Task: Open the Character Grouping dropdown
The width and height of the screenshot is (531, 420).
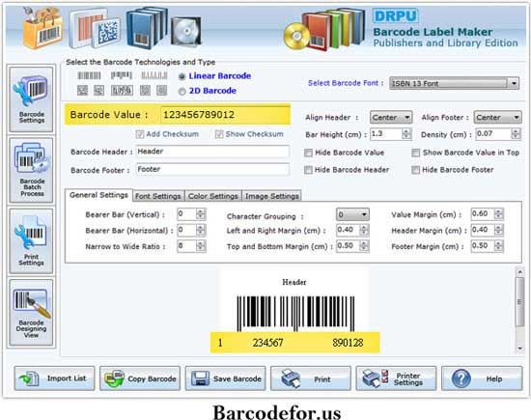Action: click(352, 214)
